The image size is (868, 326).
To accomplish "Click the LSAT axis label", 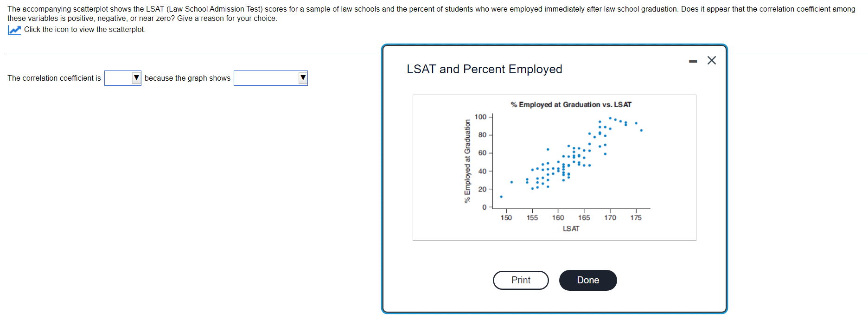I will point(570,228).
